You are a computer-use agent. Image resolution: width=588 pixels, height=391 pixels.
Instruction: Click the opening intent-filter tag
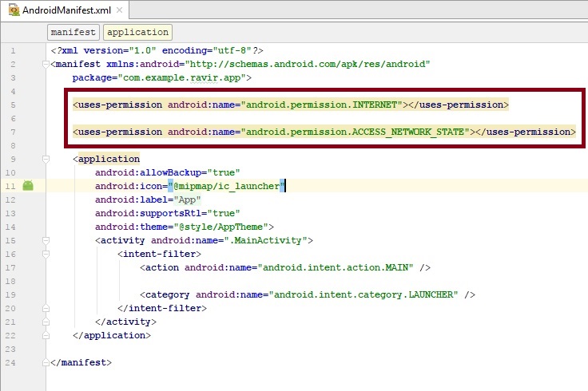[159, 254]
